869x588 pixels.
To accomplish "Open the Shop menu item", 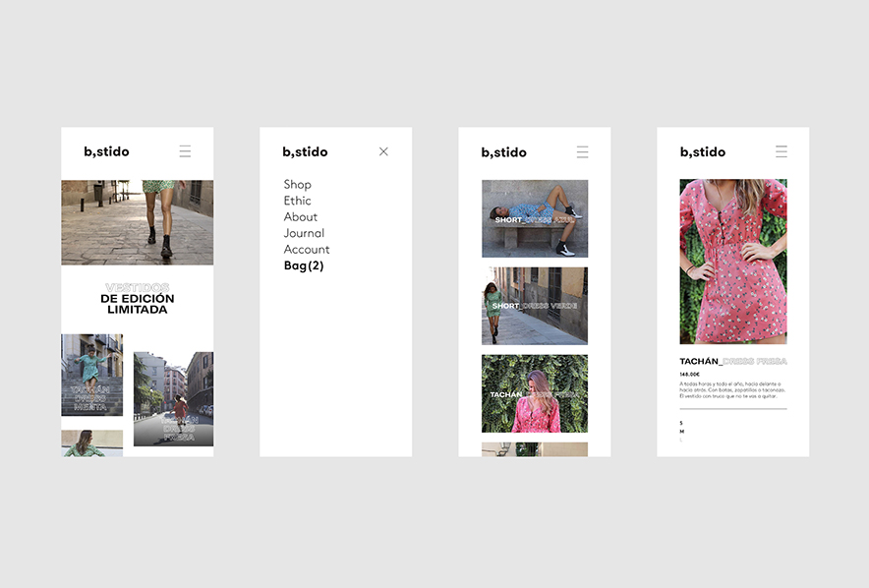I will [297, 185].
